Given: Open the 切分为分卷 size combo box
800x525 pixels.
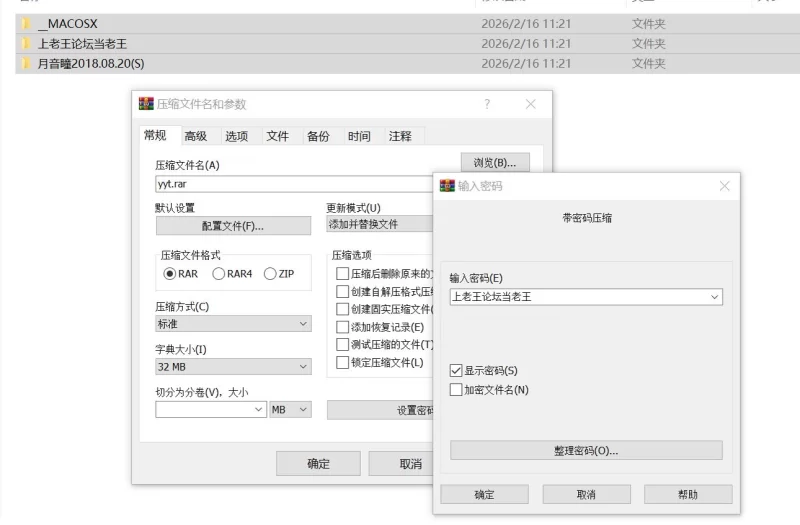Looking at the screenshot, I should [211, 410].
